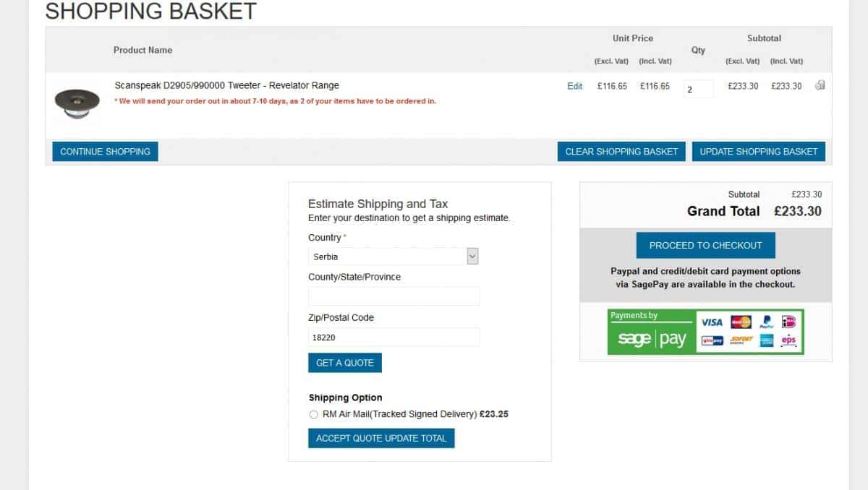The height and width of the screenshot is (490, 868).
Task: Click the eps payment logo
Action: tap(788, 340)
